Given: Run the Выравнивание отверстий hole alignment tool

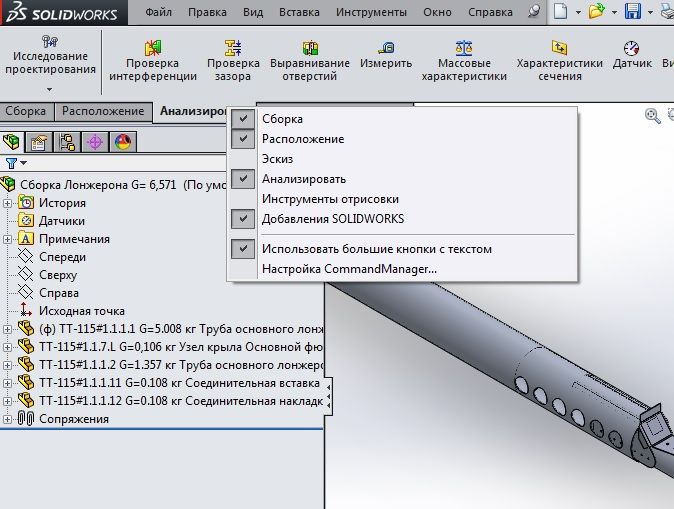Looking at the screenshot, I should coord(311,47).
